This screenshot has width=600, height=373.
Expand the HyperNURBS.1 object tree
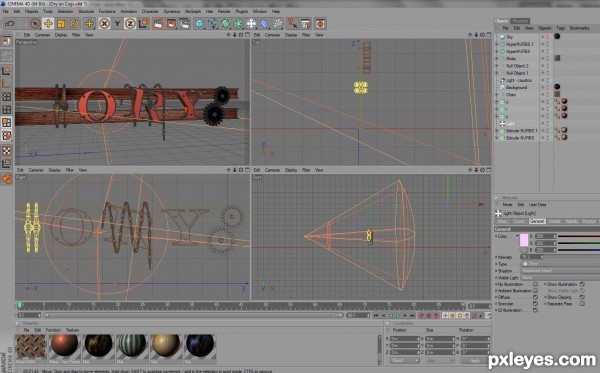[497, 44]
